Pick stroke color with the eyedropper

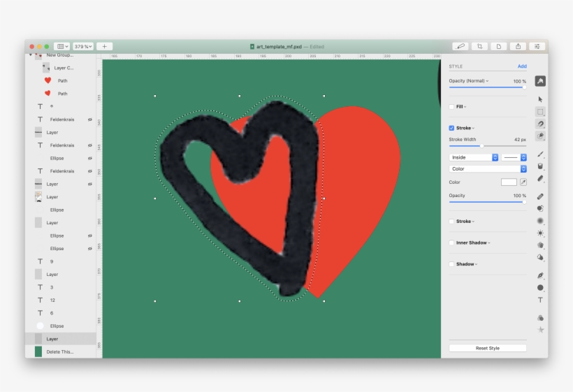point(523,182)
